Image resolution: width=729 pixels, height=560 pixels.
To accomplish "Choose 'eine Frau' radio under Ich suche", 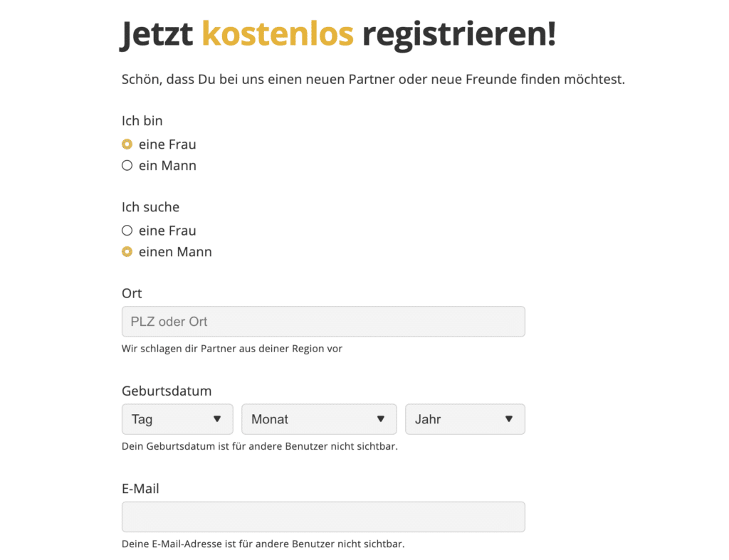I will (x=127, y=231).
